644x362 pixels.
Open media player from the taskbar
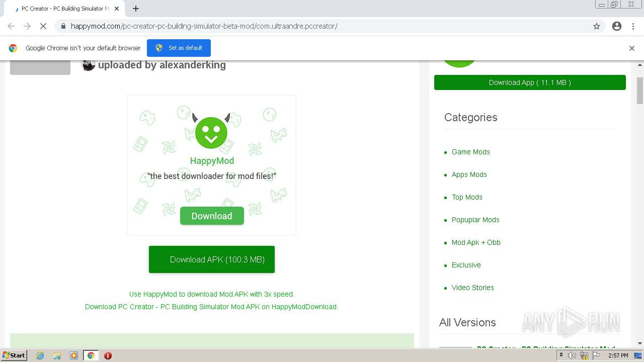[74, 355]
